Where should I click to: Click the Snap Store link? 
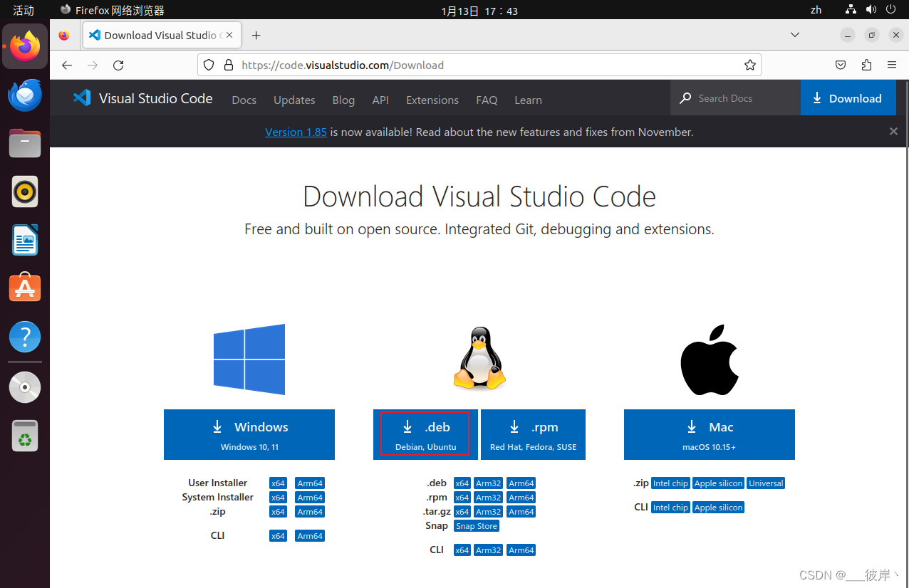pos(477,526)
